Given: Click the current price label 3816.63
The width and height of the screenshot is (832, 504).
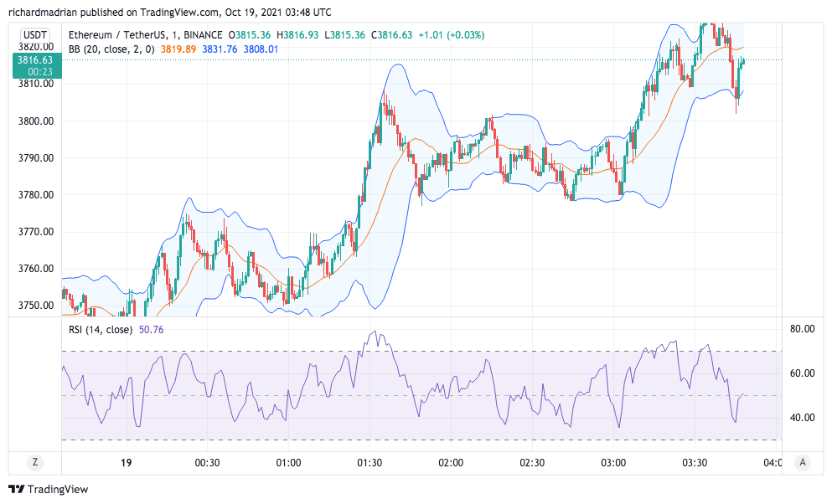Looking at the screenshot, I should click(x=34, y=60).
